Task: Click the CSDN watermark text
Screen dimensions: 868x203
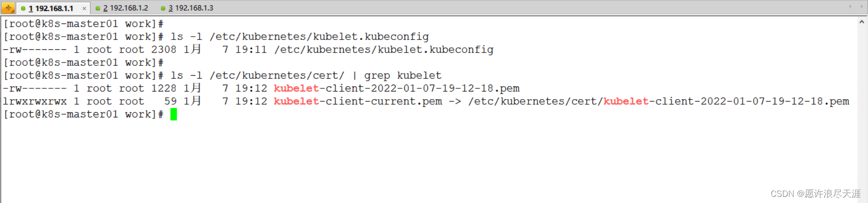Action: (x=815, y=194)
